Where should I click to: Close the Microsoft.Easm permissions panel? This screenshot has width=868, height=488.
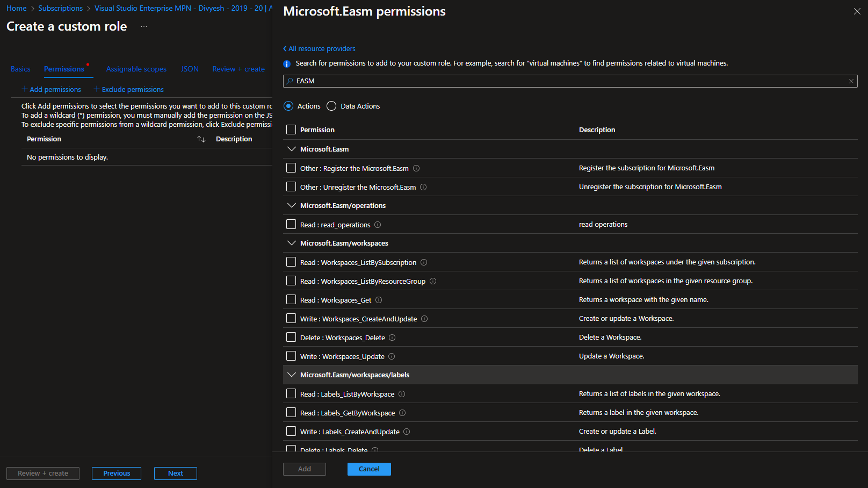tap(857, 11)
